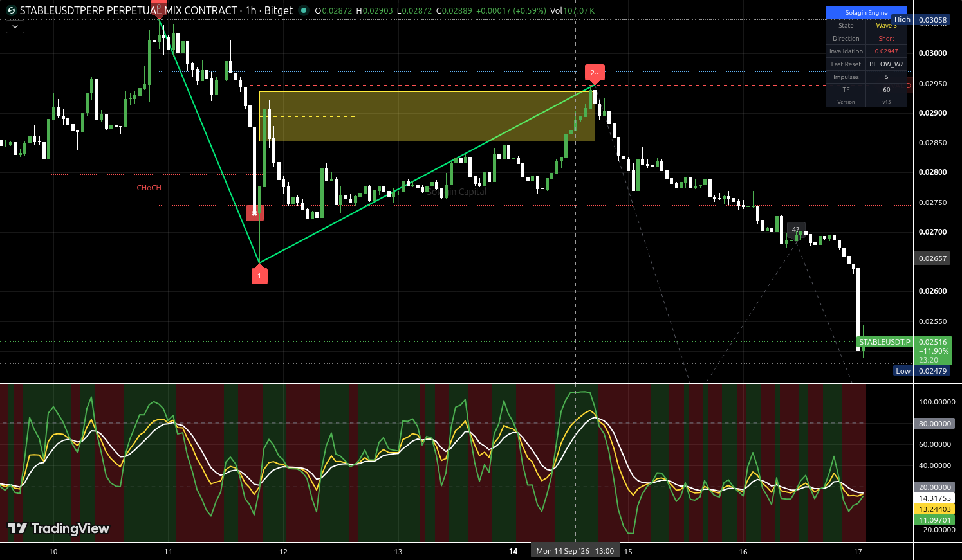Viewport: 962px width, 560px height.
Task: Click the STABLEUSDT symbol logo icon
Action: pyautogui.click(x=10, y=10)
